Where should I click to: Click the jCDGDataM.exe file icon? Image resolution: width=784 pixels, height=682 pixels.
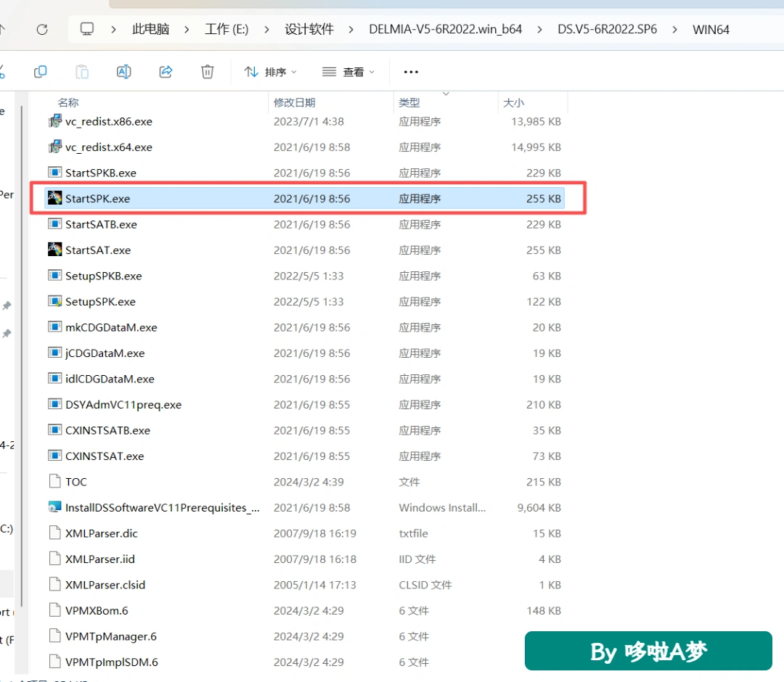pyautogui.click(x=55, y=353)
